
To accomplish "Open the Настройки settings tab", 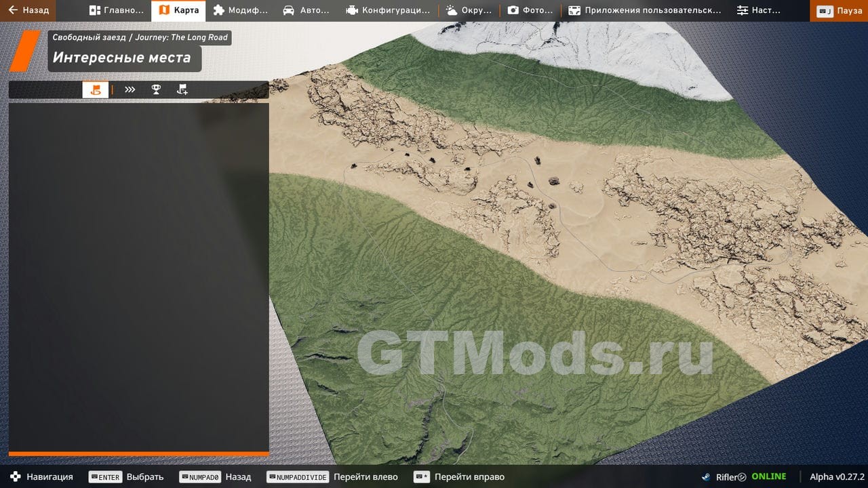I will (x=758, y=10).
